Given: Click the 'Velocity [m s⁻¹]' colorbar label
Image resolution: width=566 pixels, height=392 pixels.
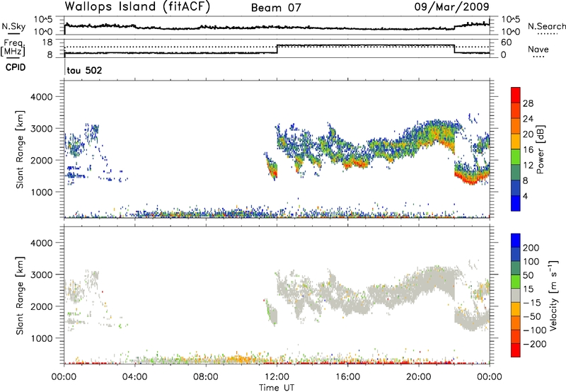Looking at the screenshot, I should coord(553,295).
